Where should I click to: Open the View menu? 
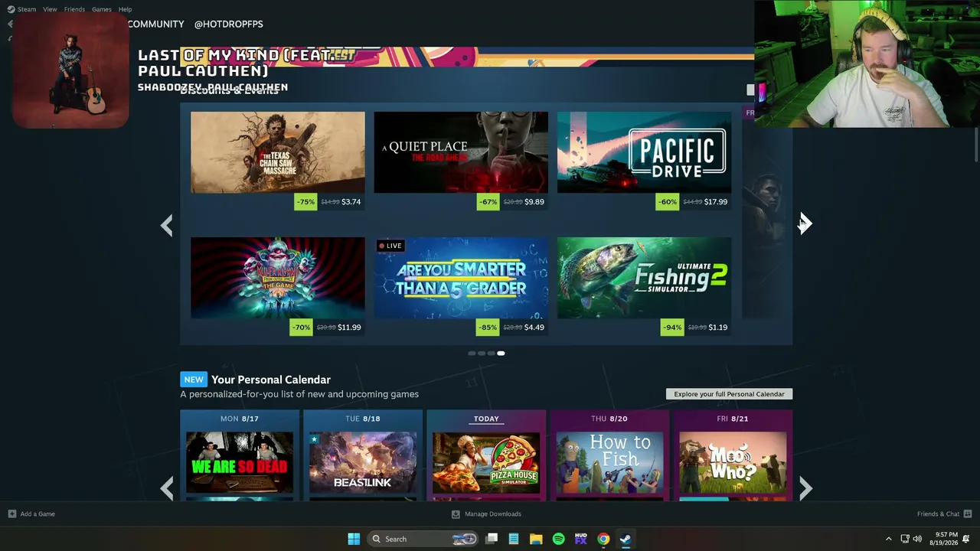[50, 9]
